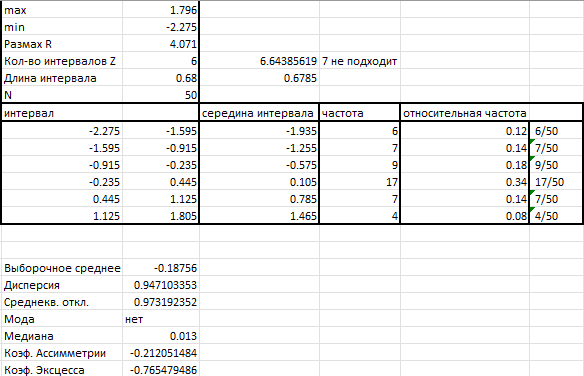Select the note 7 не подходит

(359, 61)
